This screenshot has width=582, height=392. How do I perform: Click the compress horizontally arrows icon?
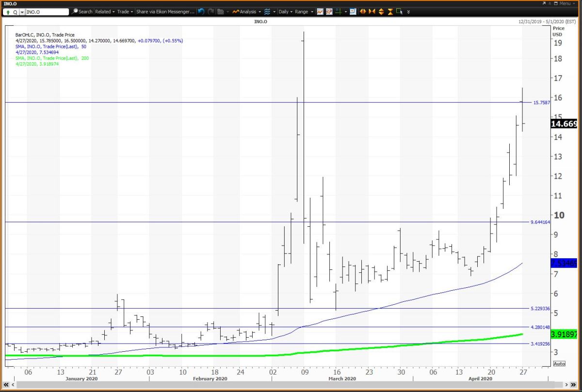click(372, 12)
